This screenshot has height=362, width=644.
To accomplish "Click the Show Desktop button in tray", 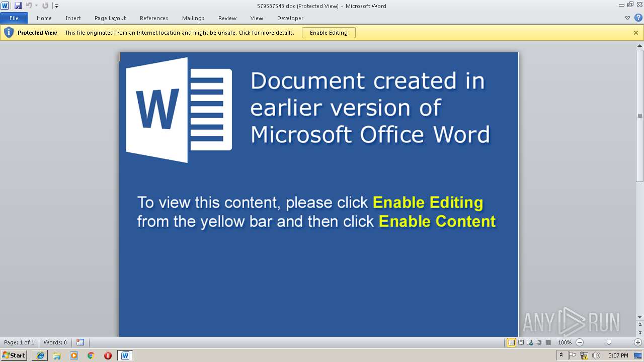I will pos(638,355).
